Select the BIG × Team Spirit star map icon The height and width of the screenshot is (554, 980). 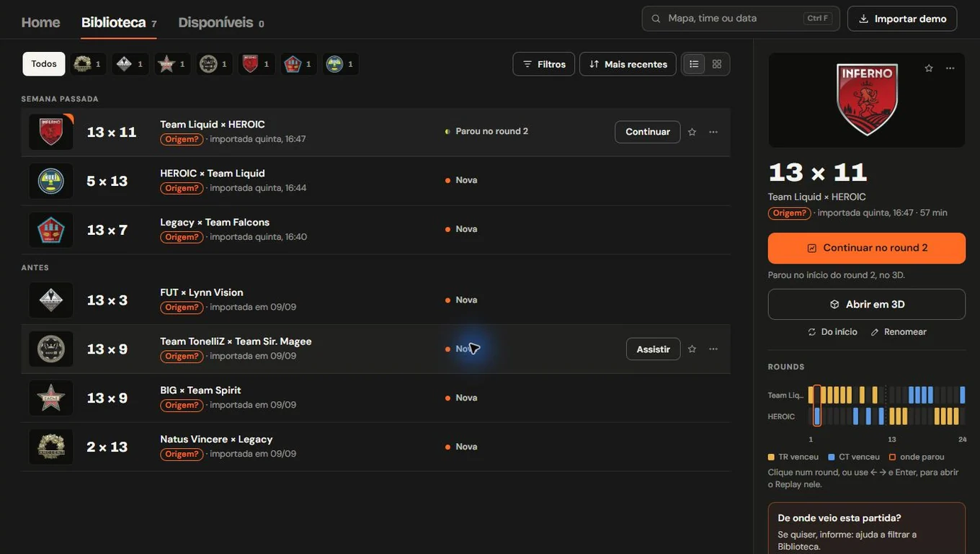point(51,398)
